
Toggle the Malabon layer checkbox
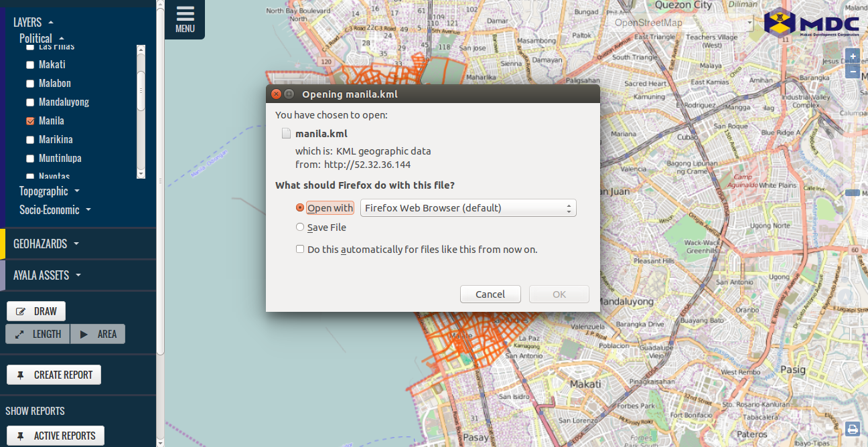point(30,84)
